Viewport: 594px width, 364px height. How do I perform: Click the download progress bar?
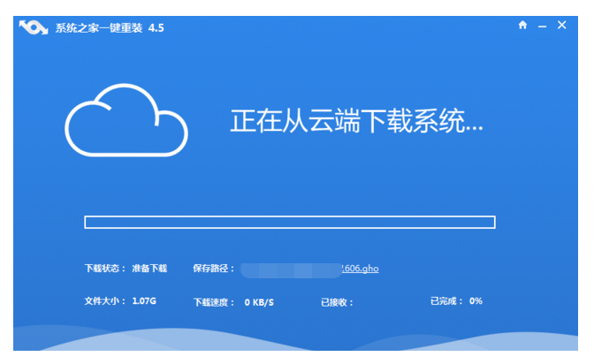pyautogui.click(x=289, y=222)
